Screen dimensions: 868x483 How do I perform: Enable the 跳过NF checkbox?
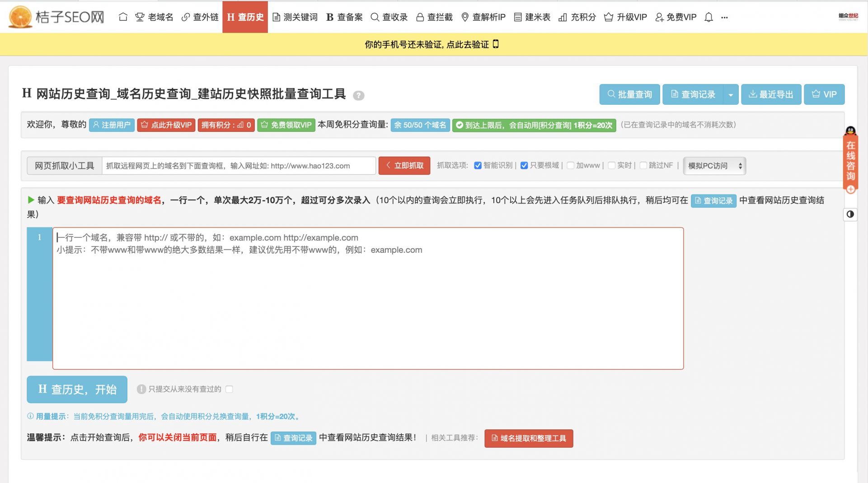pyautogui.click(x=643, y=166)
